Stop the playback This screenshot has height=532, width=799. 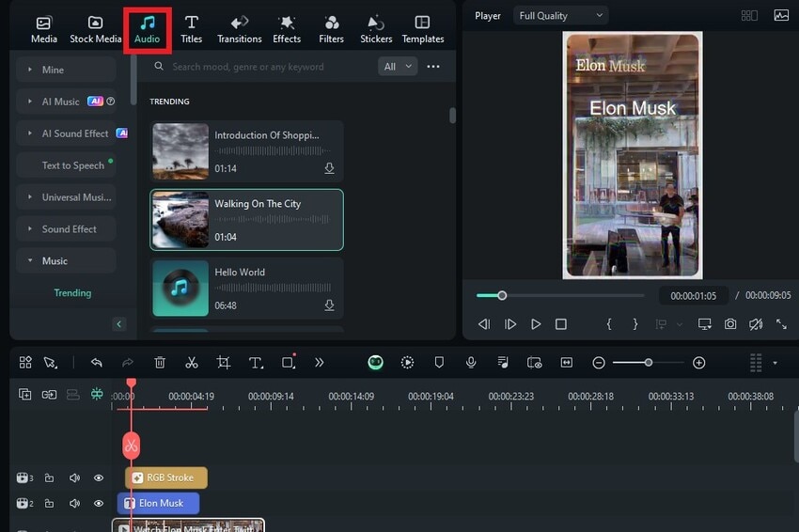coord(561,324)
